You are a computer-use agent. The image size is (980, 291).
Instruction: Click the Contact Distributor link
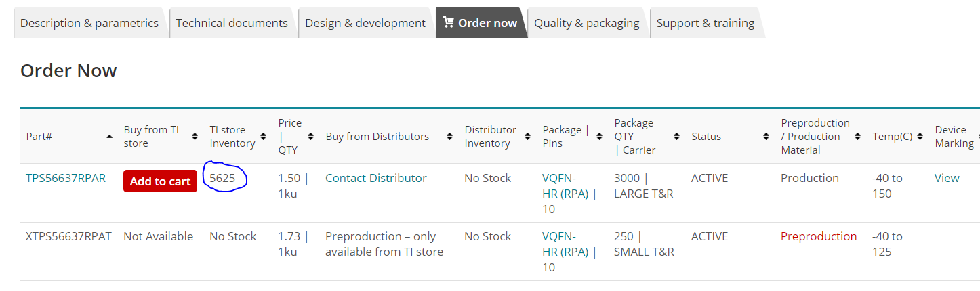375,179
